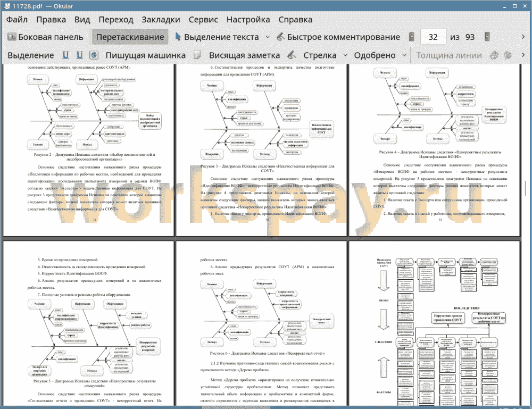Screen dimensions: 532x409
Task: Go to previous page with up arrow icon
Action: point(412,37)
